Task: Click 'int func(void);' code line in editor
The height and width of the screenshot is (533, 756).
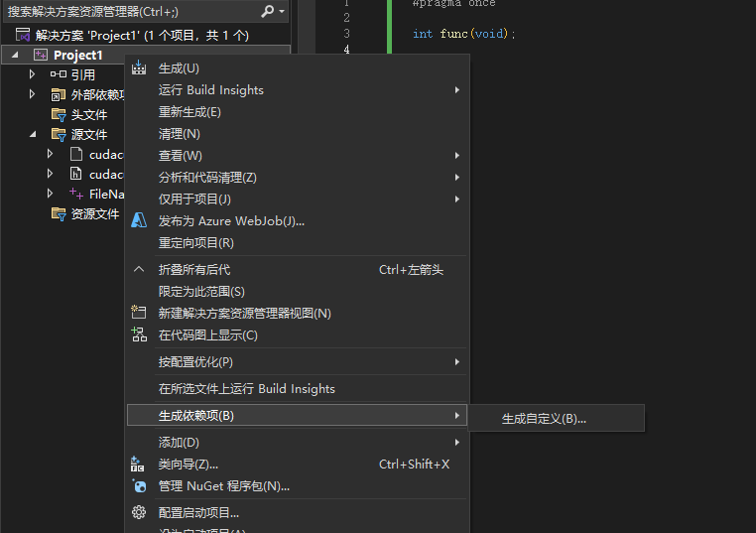Action: point(464,34)
